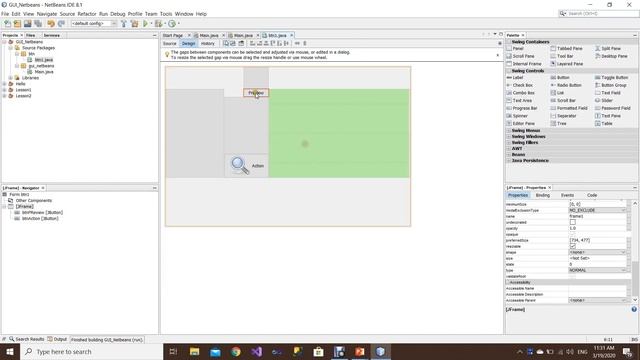Click the New File toolbar icon
This screenshot has height=360, width=640.
pos(7,24)
